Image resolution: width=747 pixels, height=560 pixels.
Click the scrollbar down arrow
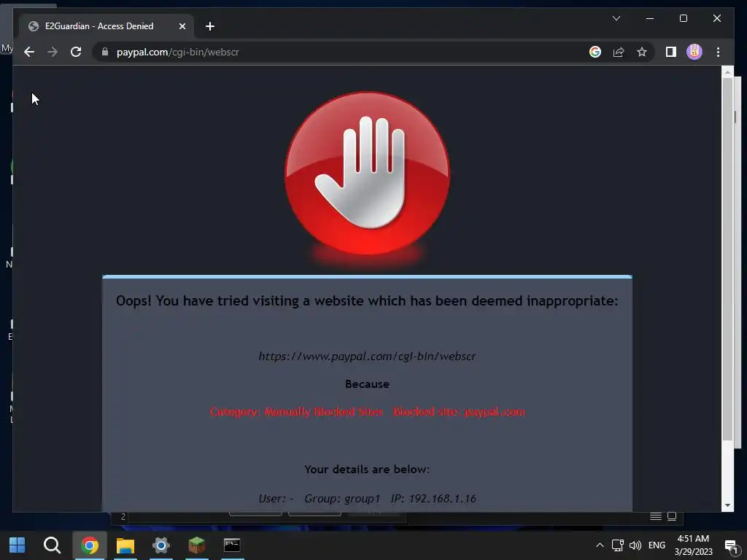[x=727, y=505]
